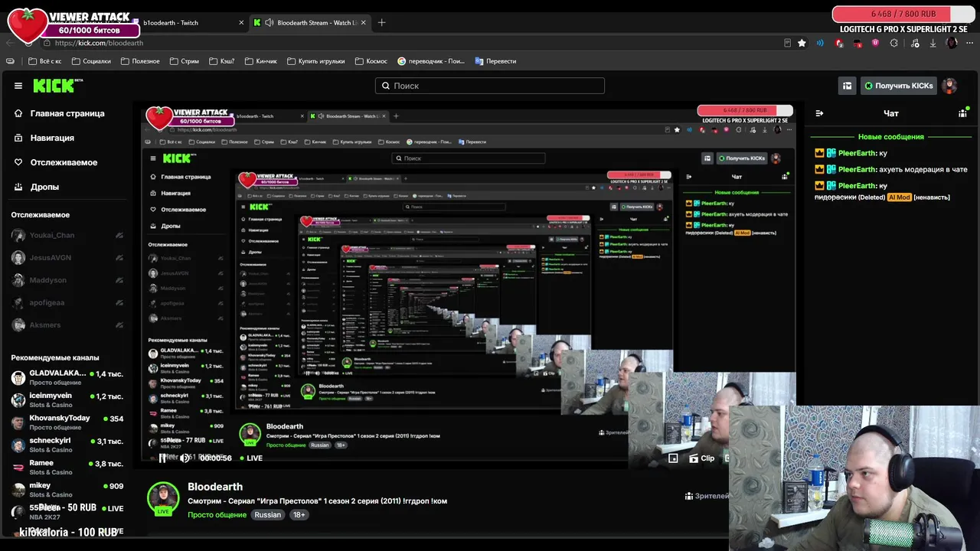980x551 pixels.
Task: Open the Космос bookmark folder
Action: coord(371,61)
